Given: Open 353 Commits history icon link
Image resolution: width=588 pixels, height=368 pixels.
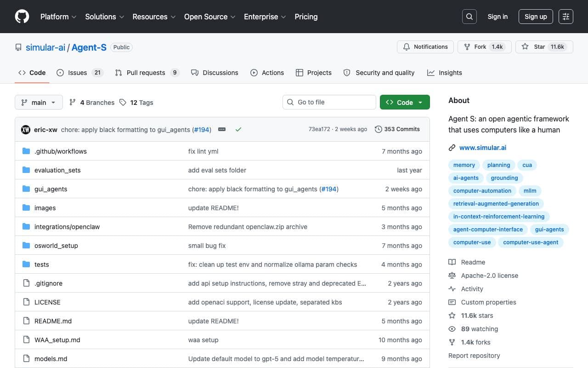Looking at the screenshot, I should pyautogui.click(x=397, y=129).
